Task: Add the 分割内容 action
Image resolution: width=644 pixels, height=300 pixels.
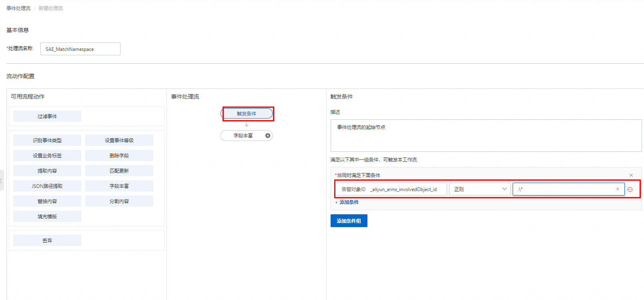Action: 119,201
